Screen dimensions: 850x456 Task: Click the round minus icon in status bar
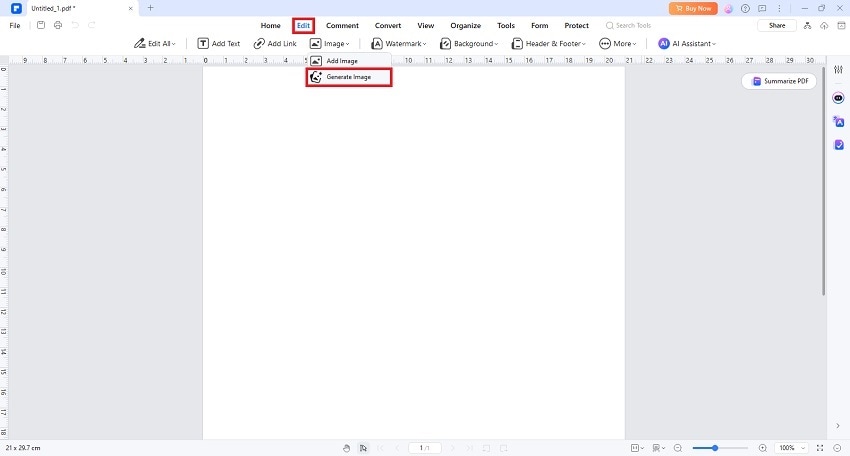click(838, 448)
